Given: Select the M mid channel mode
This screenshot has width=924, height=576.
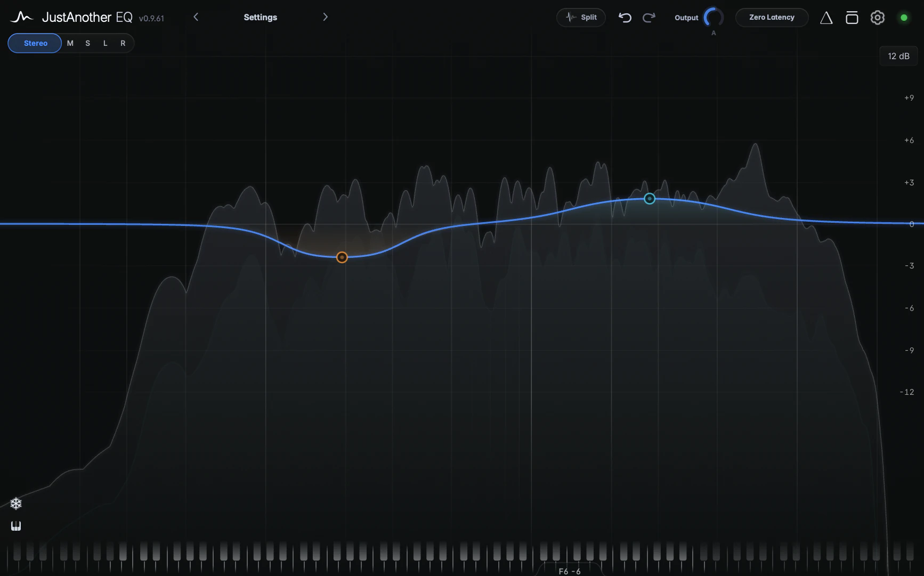Looking at the screenshot, I should tap(70, 43).
